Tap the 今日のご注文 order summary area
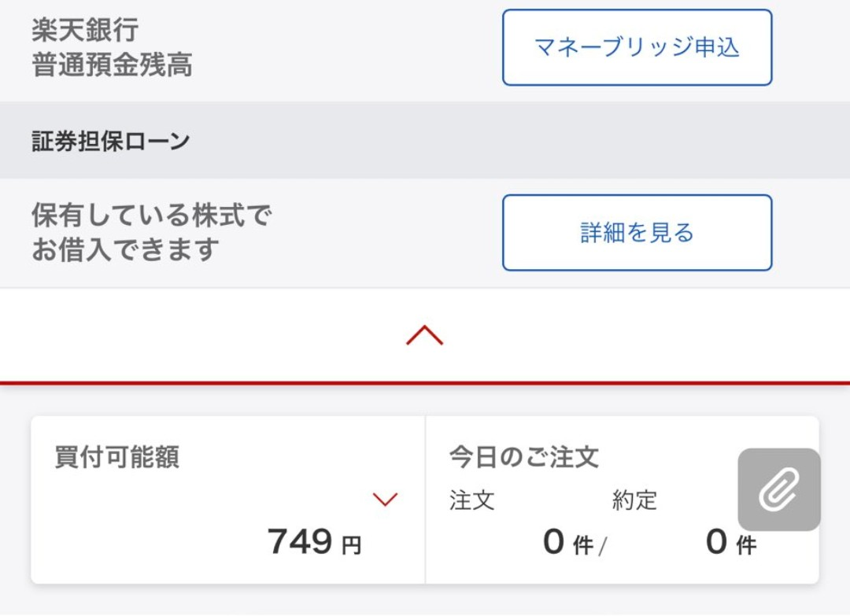 (523, 455)
